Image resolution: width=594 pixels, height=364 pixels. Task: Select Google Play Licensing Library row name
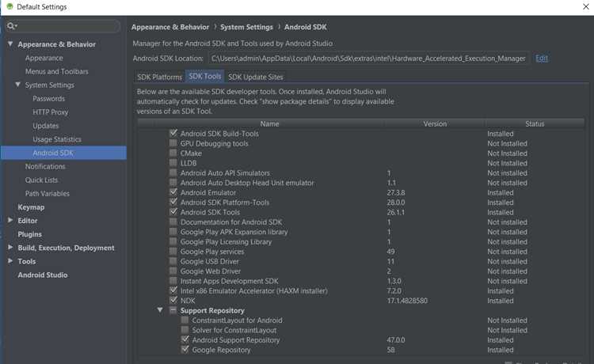226,242
